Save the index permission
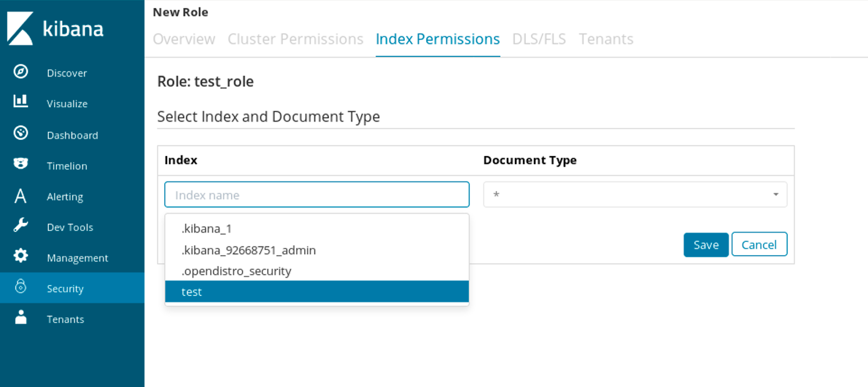The image size is (868, 387). coord(706,244)
